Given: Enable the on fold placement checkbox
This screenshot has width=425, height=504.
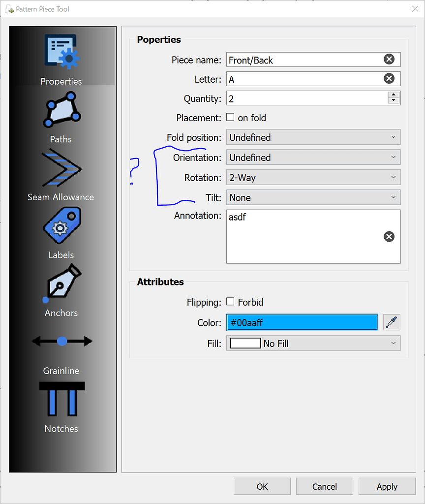Looking at the screenshot, I should click(230, 117).
